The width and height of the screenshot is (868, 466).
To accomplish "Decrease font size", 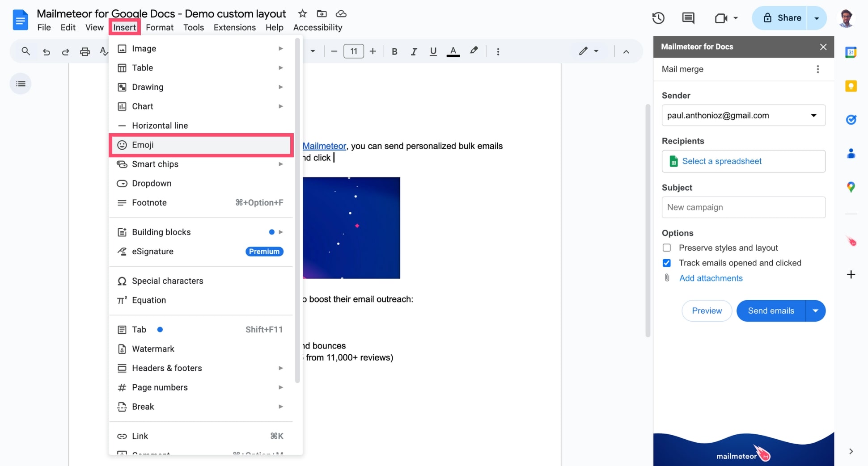I will (x=334, y=51).
